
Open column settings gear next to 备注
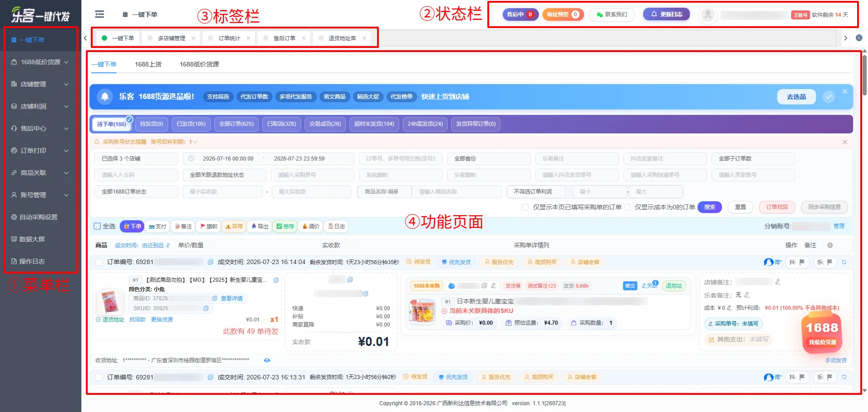pyautogui.click(x=830, y=245)
